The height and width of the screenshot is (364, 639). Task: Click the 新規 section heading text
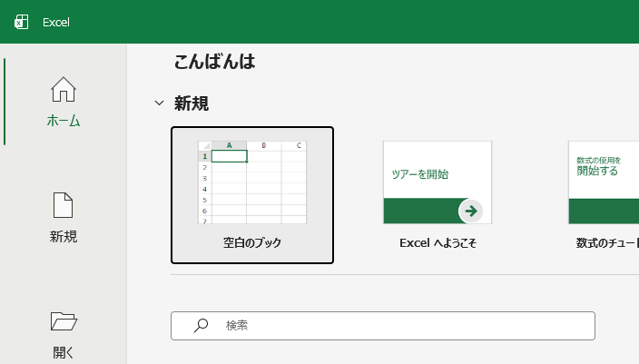(x=192, y=103)
